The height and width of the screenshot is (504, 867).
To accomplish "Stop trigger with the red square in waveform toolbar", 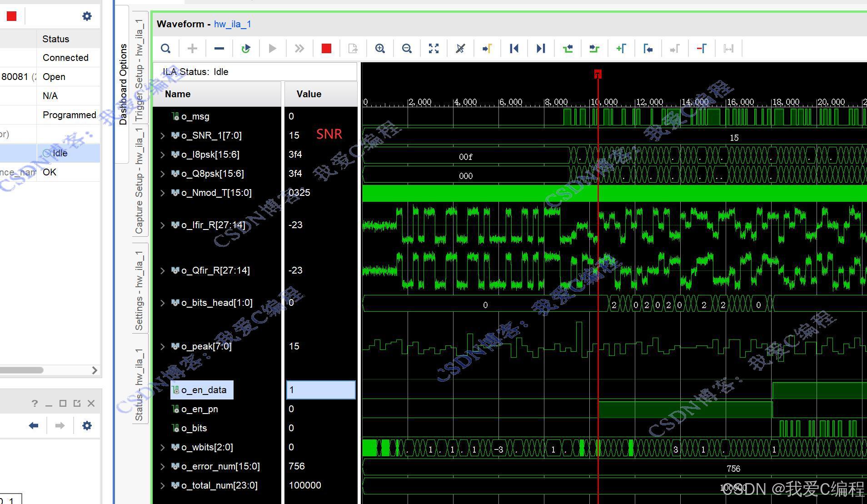I will [326, 49].
